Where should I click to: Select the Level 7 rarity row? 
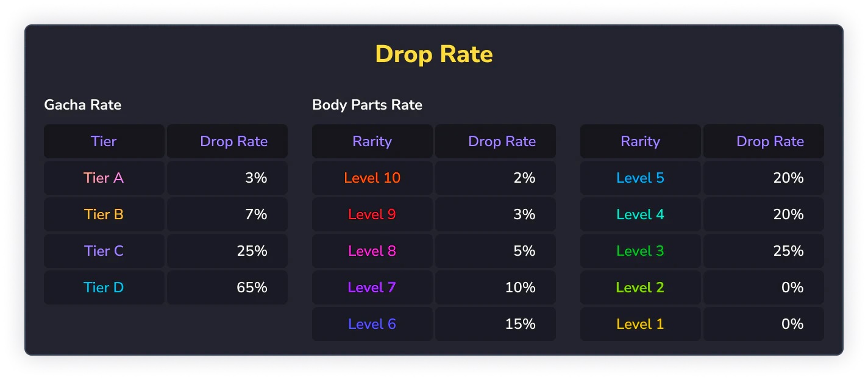434,287
